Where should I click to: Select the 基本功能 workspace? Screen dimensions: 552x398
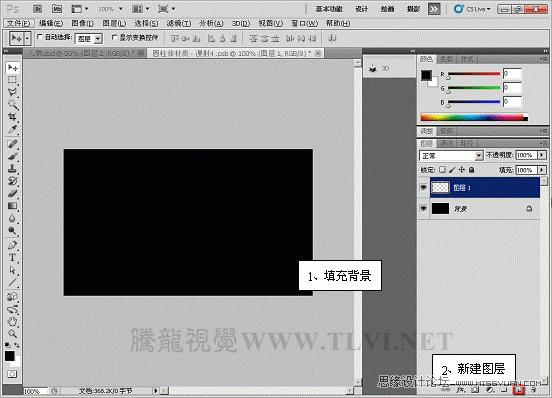tap(329, 9)
